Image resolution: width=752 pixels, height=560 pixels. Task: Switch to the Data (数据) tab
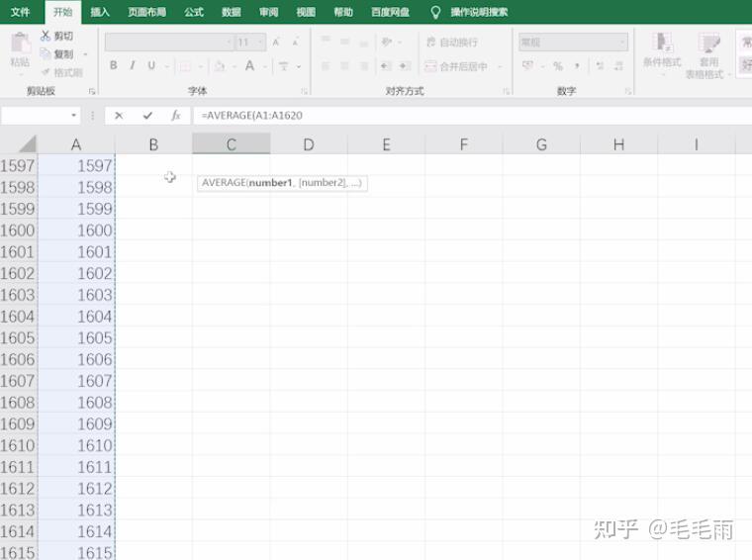click(x=232, y=12)
